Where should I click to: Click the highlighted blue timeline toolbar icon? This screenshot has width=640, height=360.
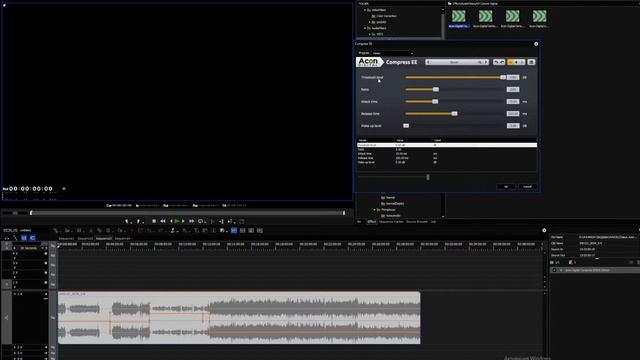[x=234, y=231]
